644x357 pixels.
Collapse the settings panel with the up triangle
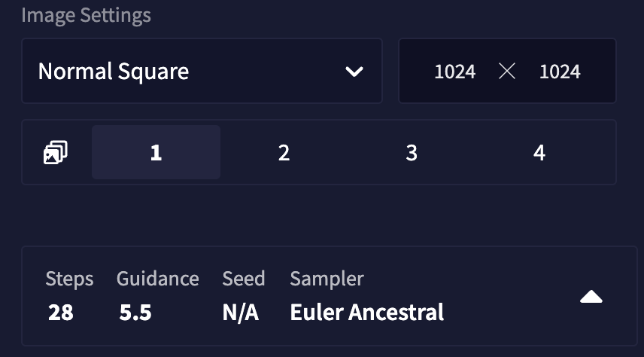[591, 297]
